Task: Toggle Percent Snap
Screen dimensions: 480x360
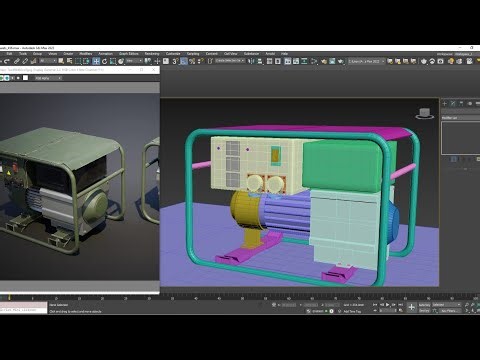Action: pos(192,61)
